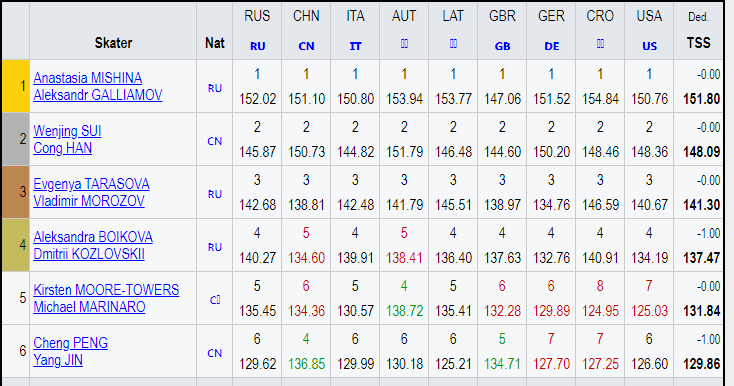Click DE flag under GER judge header
The image size is (734, 386).
(x=551, y=46)
